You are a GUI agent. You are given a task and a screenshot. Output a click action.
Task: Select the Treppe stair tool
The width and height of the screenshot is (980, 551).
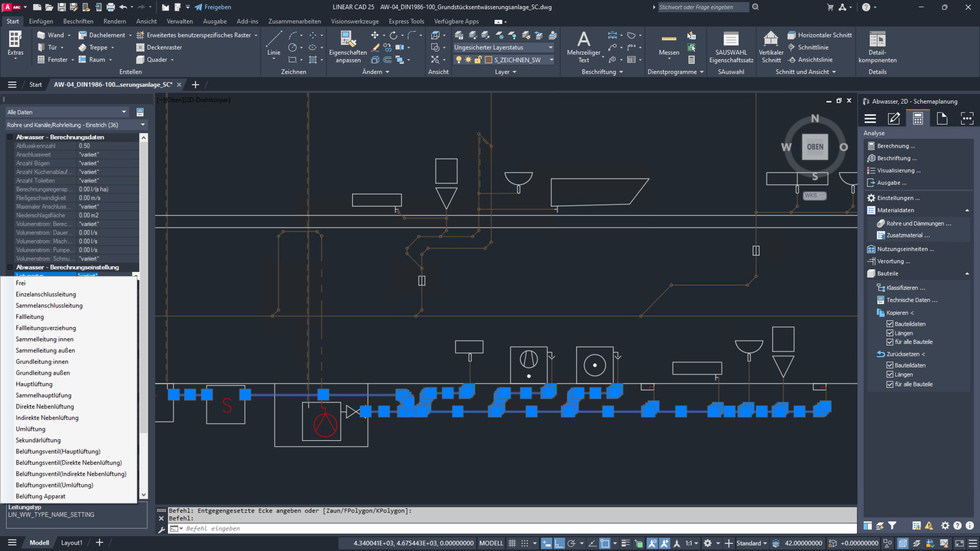[93, 47]
